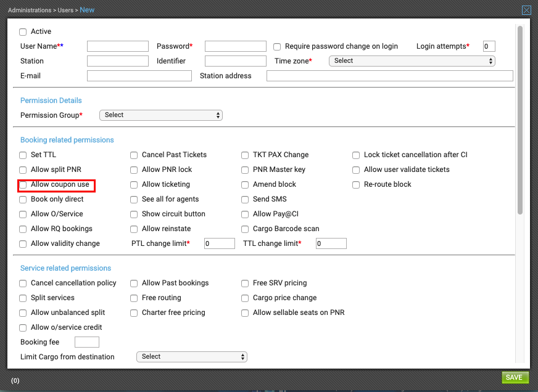Check Amend block option
Image resolution: width=538 pixels, height=392 pixels.
pos(245,185)
